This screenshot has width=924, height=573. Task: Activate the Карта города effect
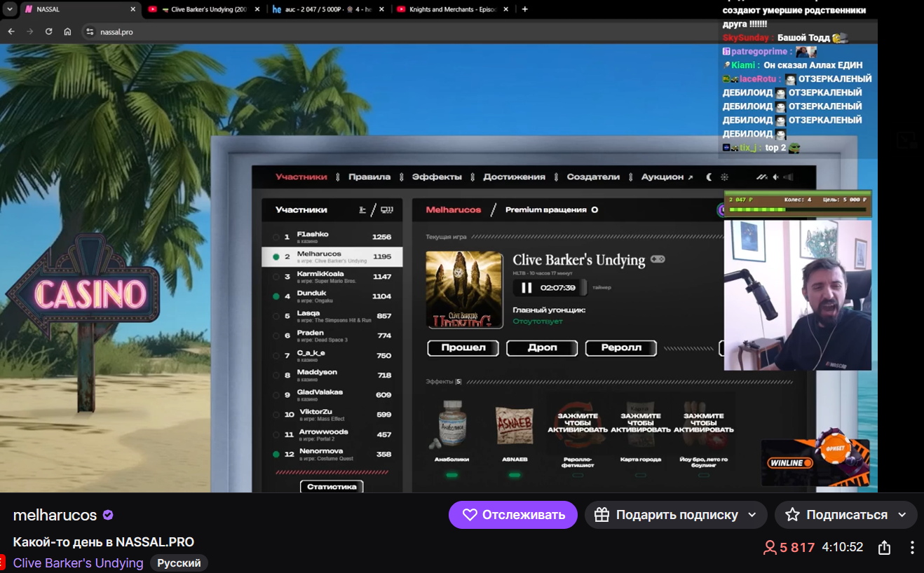641,424
